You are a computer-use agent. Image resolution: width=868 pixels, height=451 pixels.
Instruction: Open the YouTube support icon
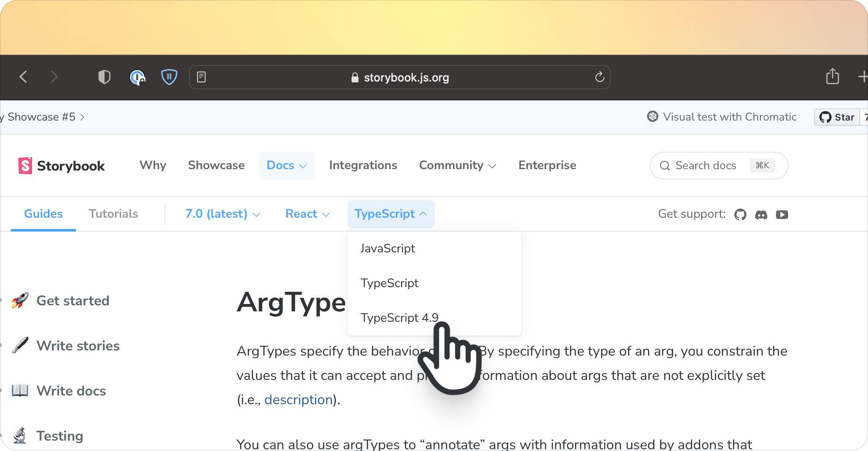(x=783, y=214)
